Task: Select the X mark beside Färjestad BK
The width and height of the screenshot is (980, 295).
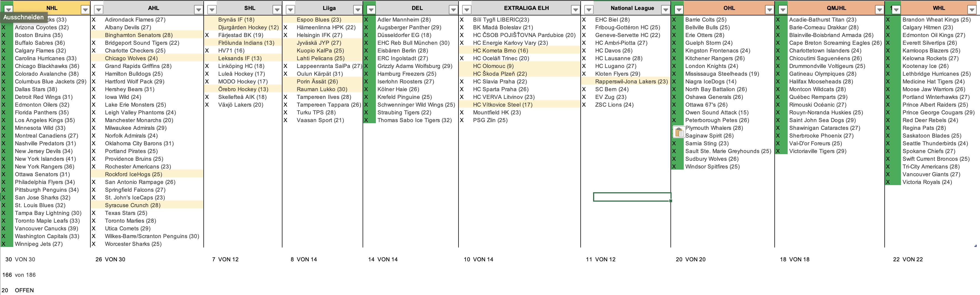Action: (x=207, y=35)
